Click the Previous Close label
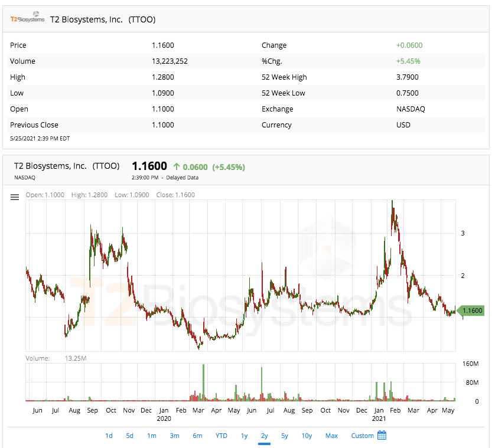This screenshot has width=495, height=448. [x=34, y=125]
